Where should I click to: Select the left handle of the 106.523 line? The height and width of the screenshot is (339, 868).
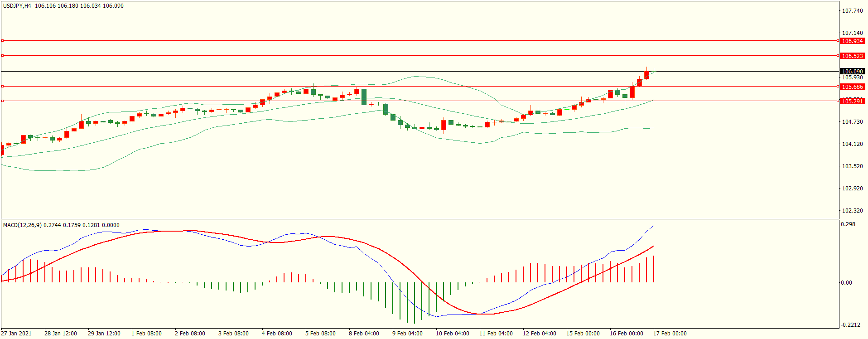point(2,56)
